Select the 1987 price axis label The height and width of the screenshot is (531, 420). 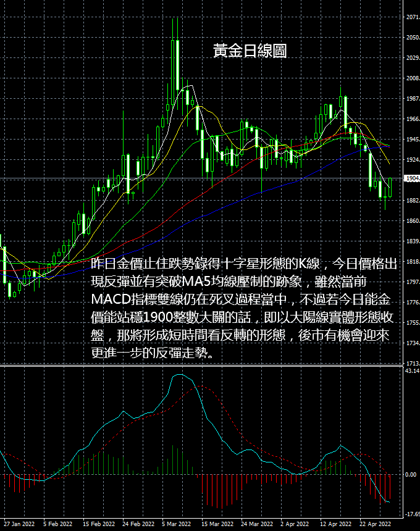pos(413,99)
